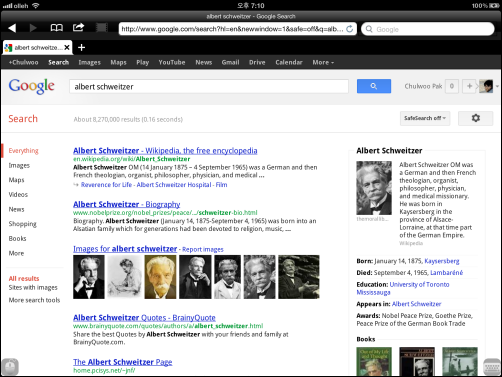The image size is (502, 377).
Task: Open the bookmarks book icon
Action: click(56, 28)
